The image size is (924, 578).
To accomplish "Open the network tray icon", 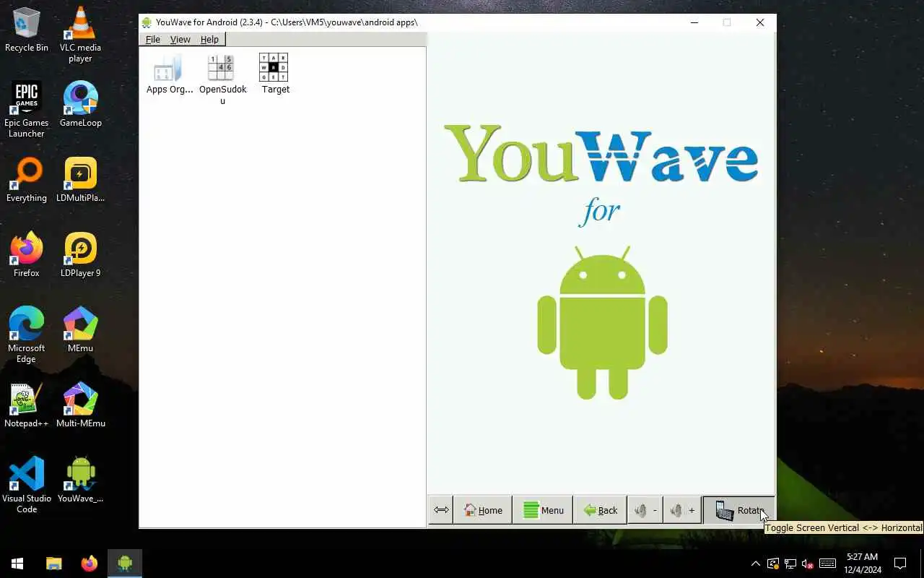I will pos(790,564).
